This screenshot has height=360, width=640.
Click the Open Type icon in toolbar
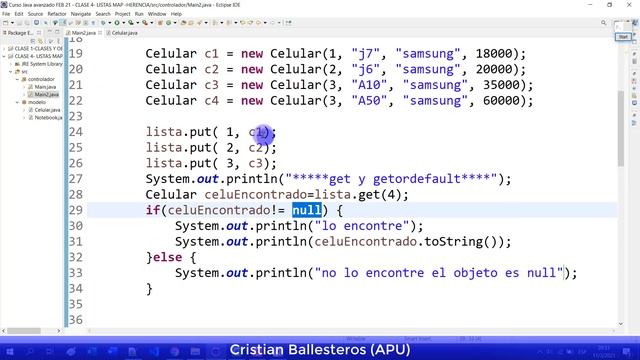[x=183, y=23]
